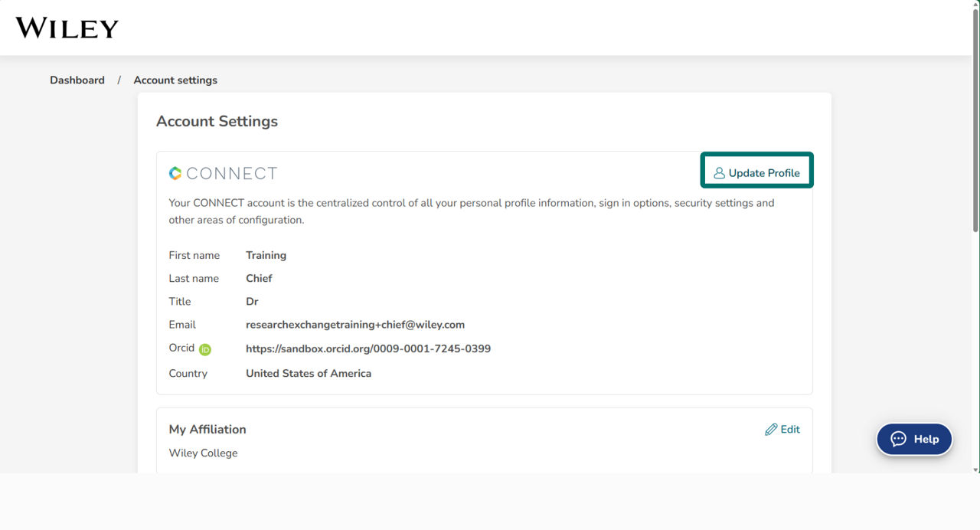Open the Help chat button
The height and width of the screenshot is (530, 980).
tap(915, 439)
